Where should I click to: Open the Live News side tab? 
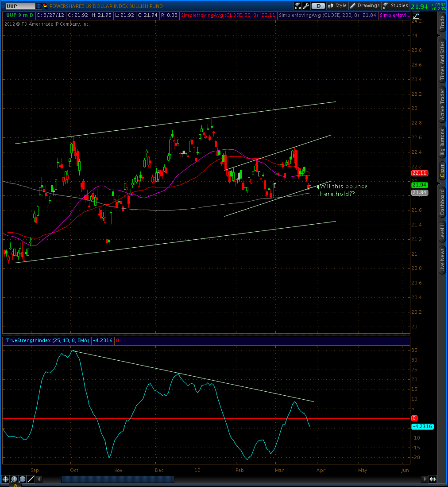(x=442, y=260)
